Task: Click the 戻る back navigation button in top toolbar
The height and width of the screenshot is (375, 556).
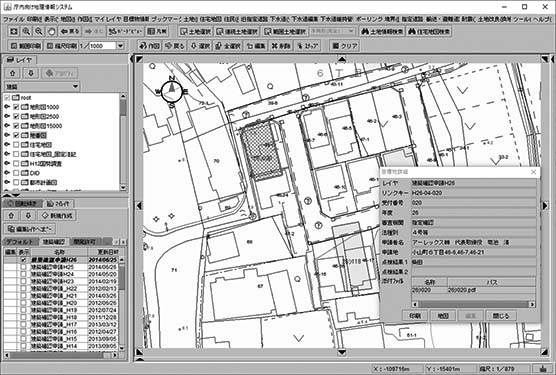Action: (70, 32)
